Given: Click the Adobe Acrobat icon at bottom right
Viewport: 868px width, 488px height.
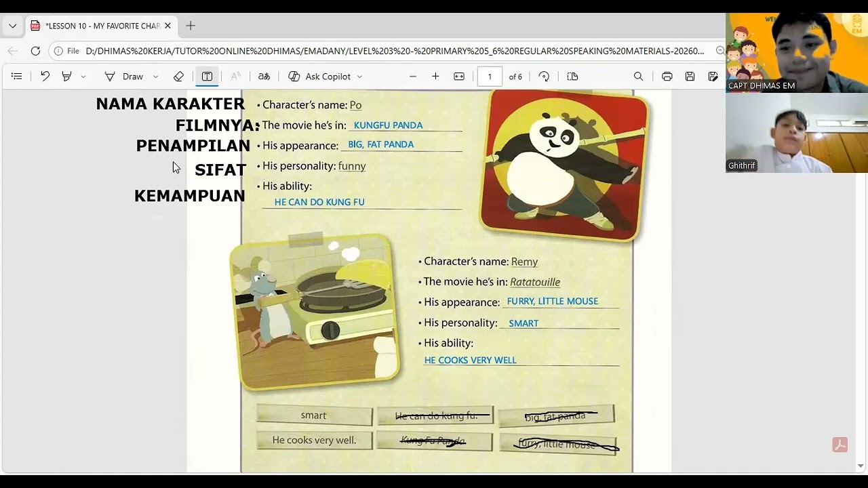Looking at the screenshot, I should pos(840,445).
